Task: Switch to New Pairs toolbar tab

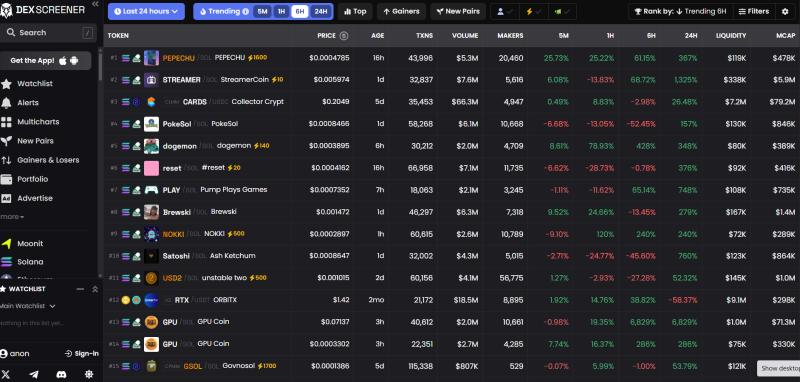Action: tap(458, 11)
